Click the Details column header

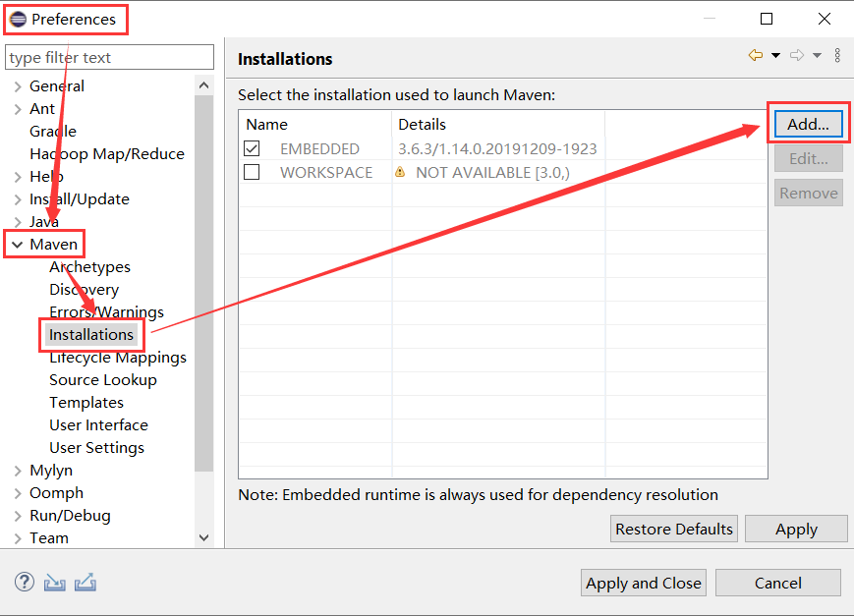(498, 125)
